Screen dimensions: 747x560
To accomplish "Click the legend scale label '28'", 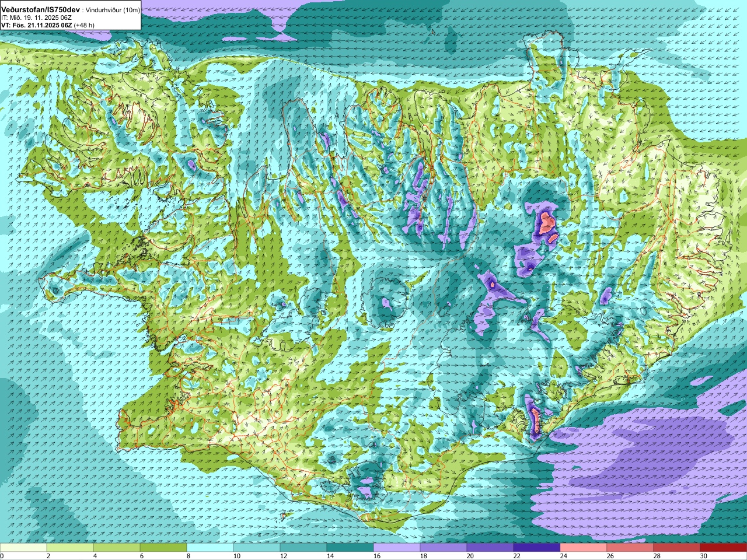I will (x=657, y=556).
